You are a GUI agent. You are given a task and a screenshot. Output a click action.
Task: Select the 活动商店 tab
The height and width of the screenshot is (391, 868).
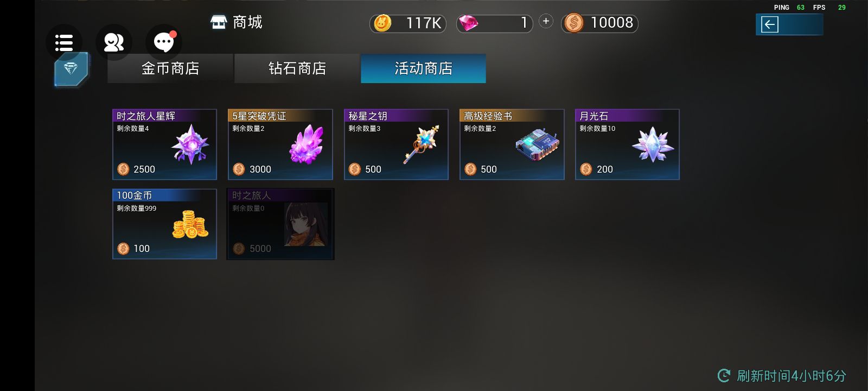(423, 68)
